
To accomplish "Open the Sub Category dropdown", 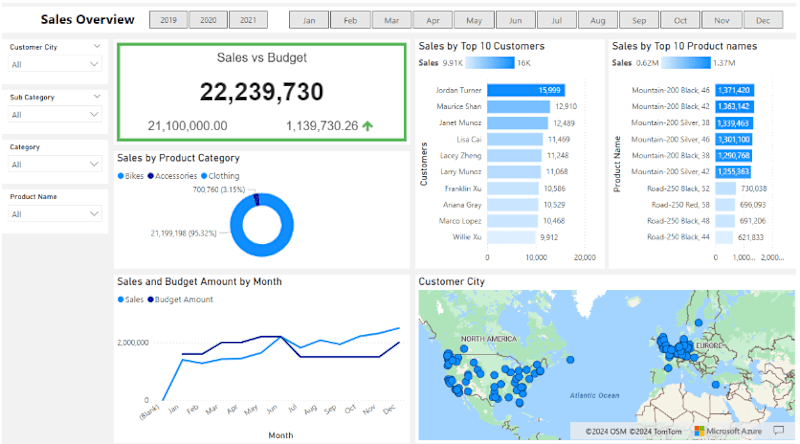I will [55, 114].
